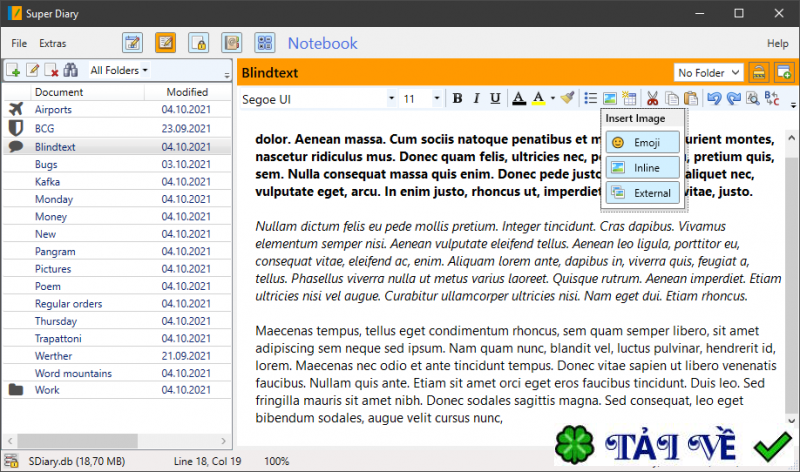Click the add window icon in orange header
This screenshot has height=472, width=800.
tap(784, 72)
